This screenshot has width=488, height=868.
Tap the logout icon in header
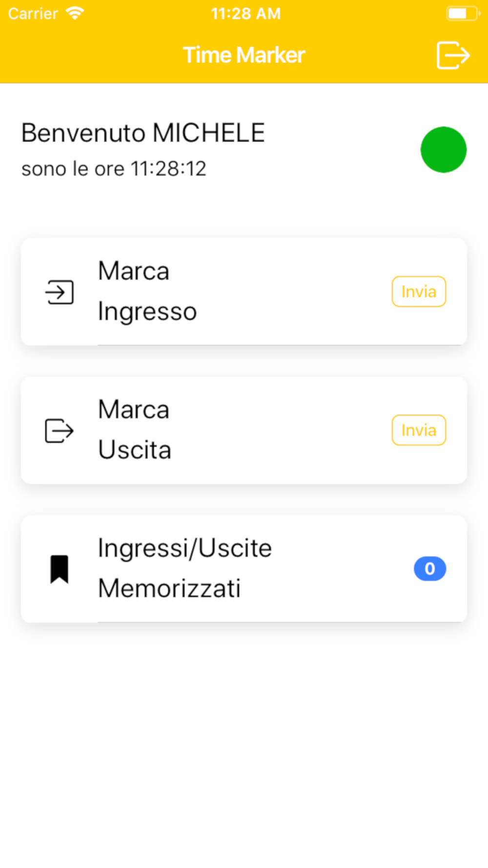coord(453,55)
